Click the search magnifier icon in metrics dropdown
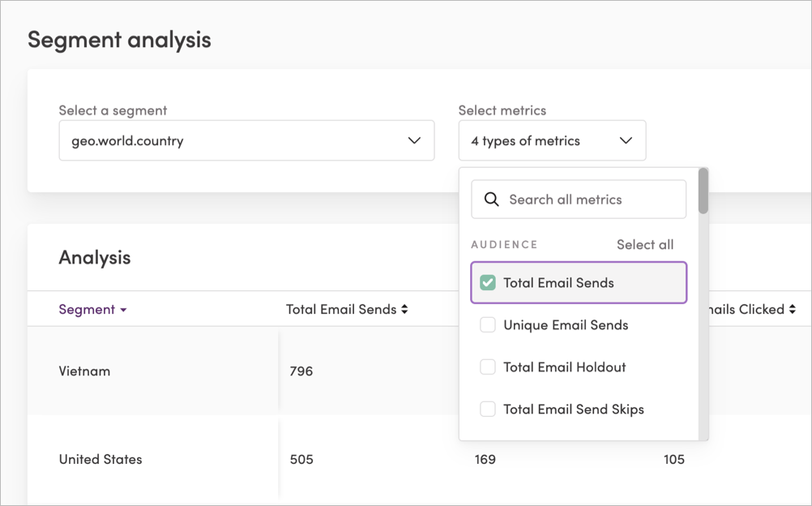This screenshot has width=812, height=506. pyautogui.click(x=492, y=199)
